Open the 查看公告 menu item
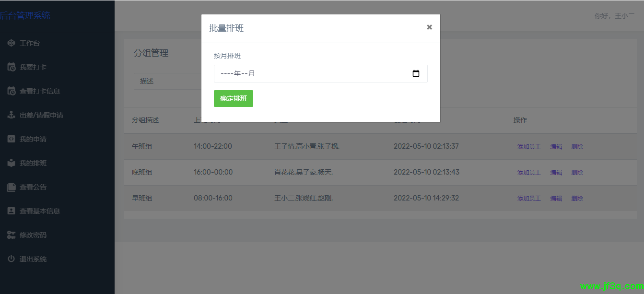Image resolution: width=644 pixels, height=294 pixels. [33, 187]
